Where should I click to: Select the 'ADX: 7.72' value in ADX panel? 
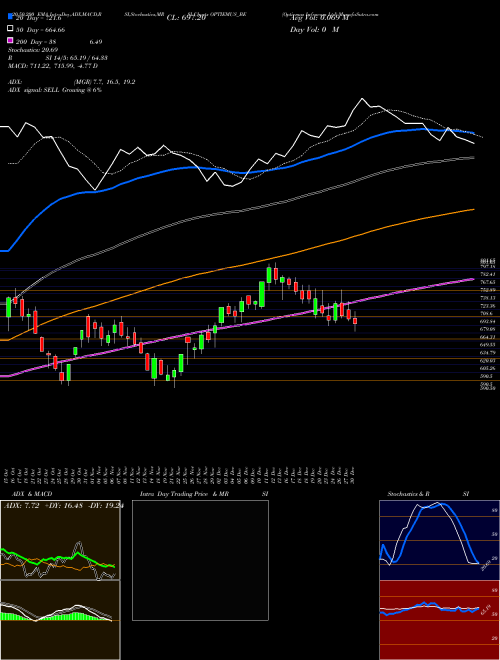click(21, 505)
